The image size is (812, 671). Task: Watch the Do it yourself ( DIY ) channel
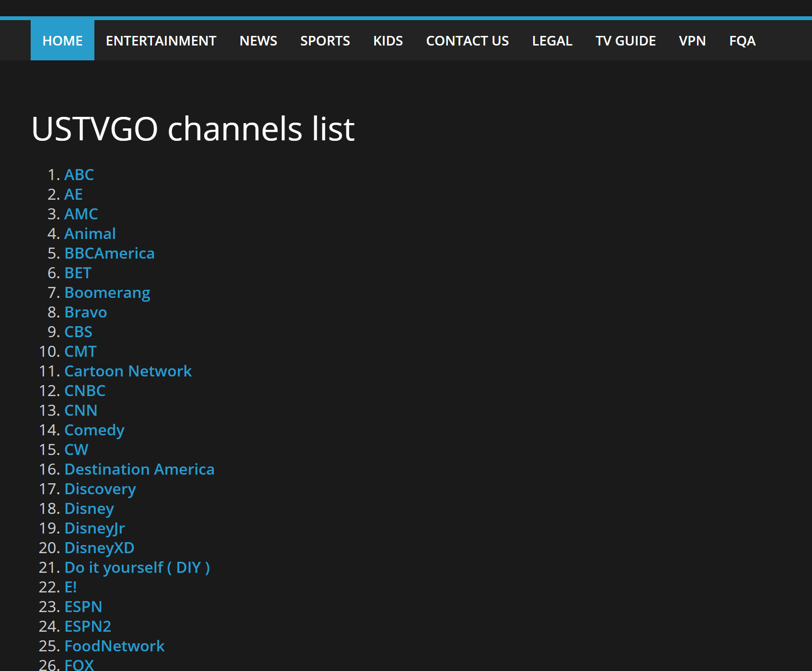[137, 568]
